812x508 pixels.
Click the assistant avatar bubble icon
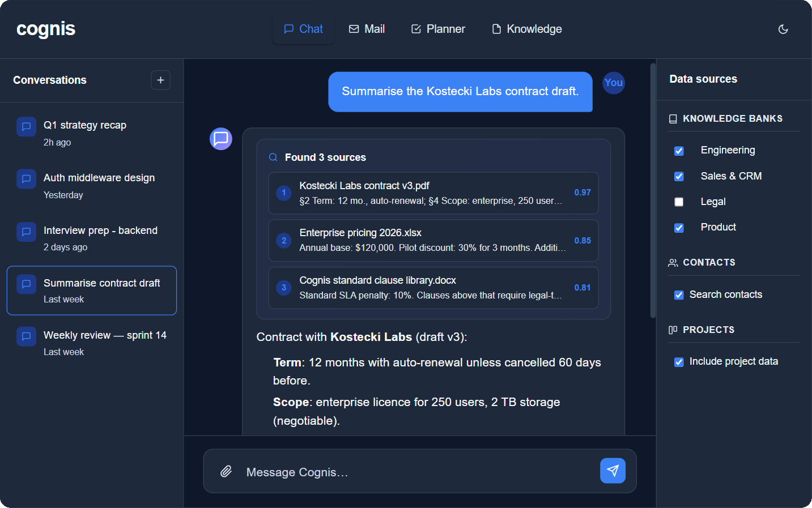coord(221,139)
